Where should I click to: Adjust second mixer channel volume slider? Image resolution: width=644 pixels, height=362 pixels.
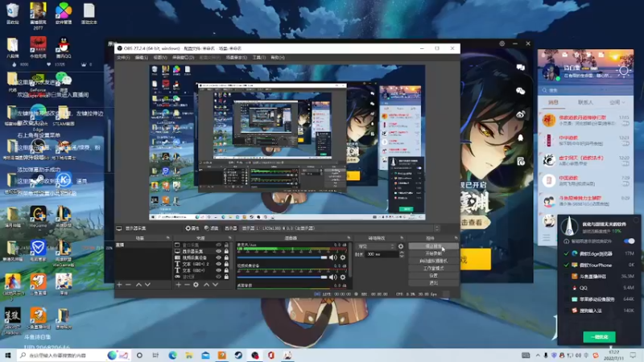coord(283,277)
